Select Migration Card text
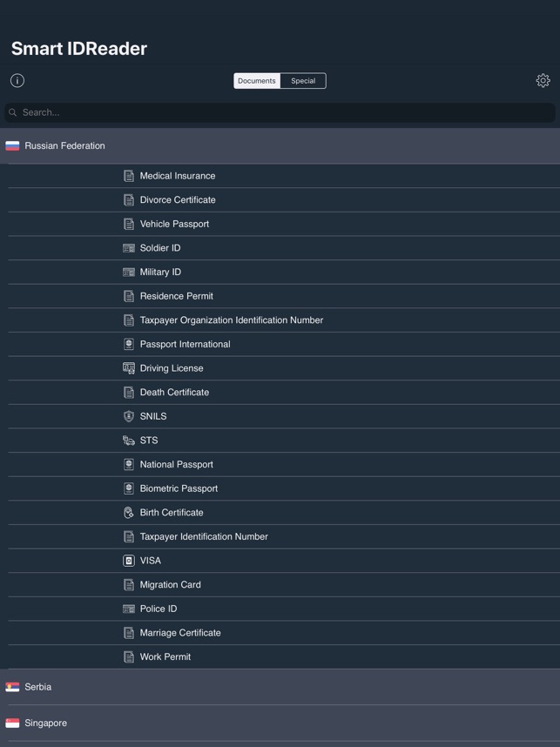This screenshot has width=560, height=747. 170,584
